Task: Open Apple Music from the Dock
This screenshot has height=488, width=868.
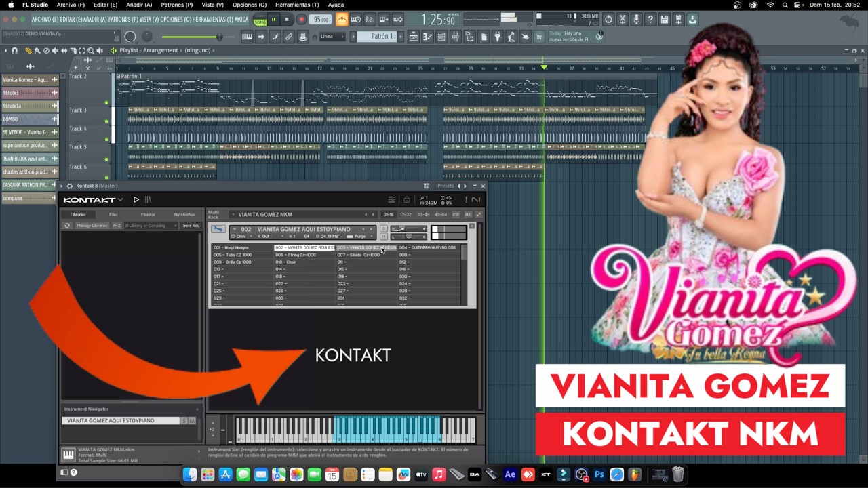Action: click(439, 475)
